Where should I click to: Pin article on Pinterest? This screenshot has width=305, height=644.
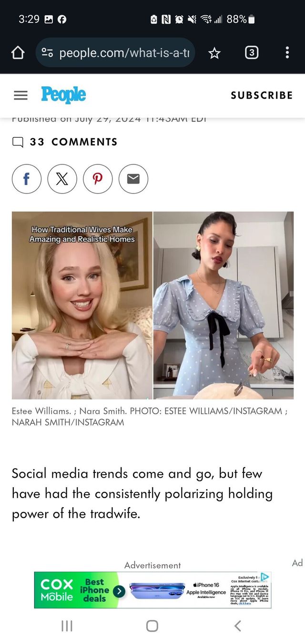point(98,179)
